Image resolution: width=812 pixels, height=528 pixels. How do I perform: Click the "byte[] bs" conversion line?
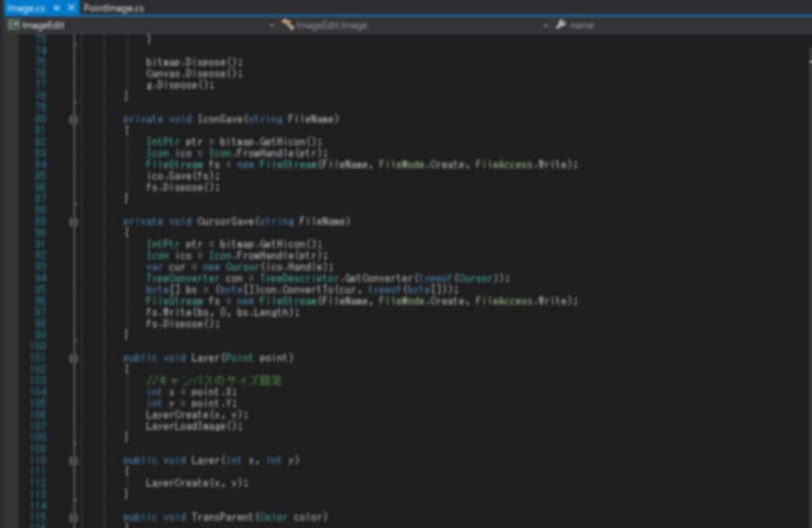[302, 290]
